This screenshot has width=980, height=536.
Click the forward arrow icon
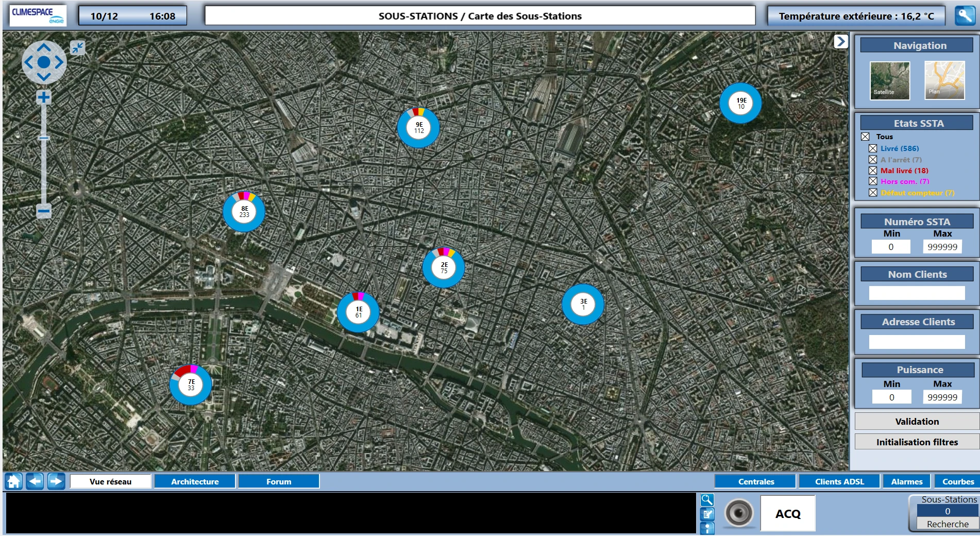click(56, 481)
